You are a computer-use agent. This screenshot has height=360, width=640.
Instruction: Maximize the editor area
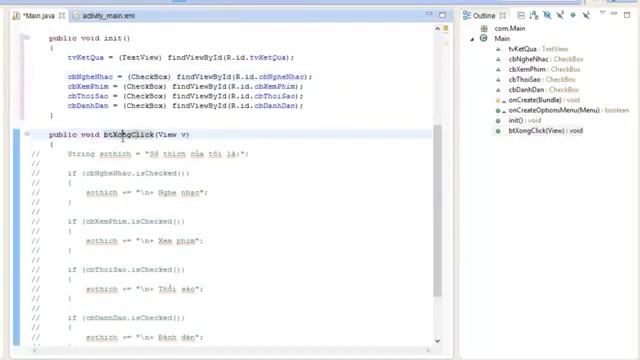442,15
